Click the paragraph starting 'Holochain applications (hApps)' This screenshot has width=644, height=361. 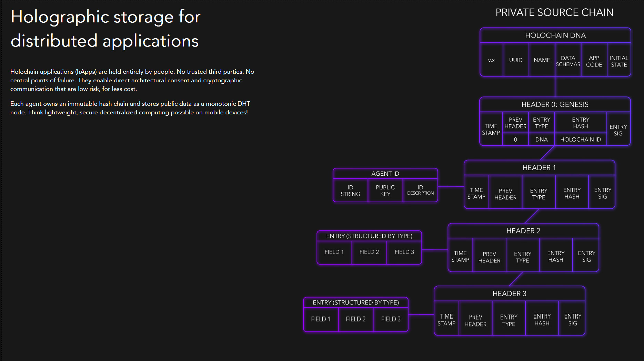(x=132, y=80)
